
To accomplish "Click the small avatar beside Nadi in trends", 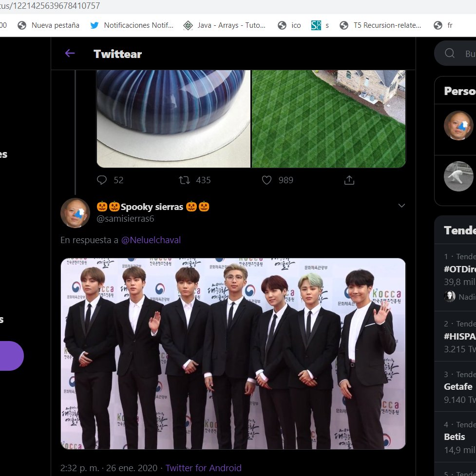I will 450,296.
